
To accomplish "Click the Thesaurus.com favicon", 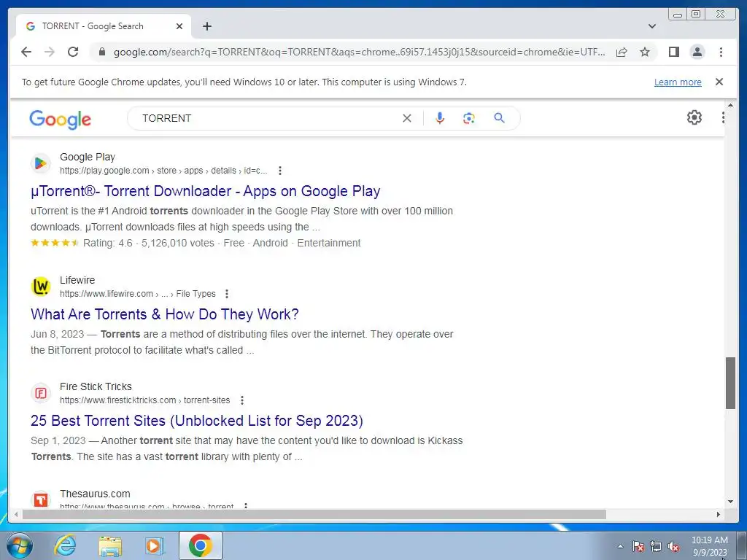I will 41,499.
